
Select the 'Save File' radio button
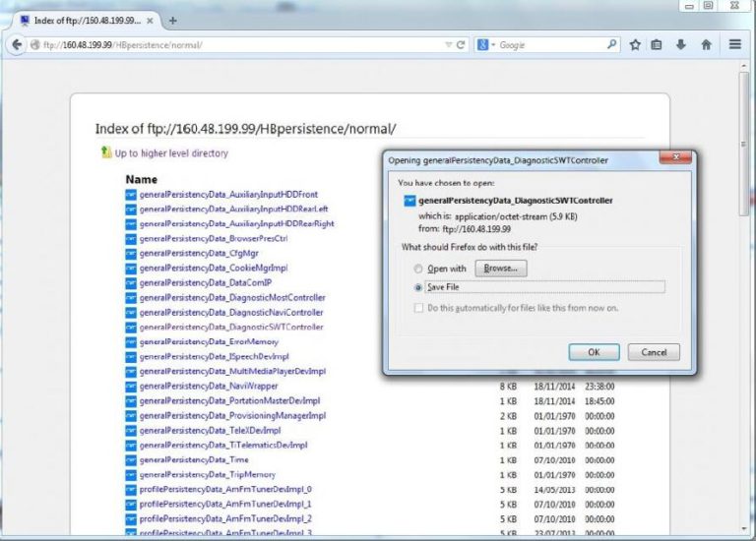419,287
